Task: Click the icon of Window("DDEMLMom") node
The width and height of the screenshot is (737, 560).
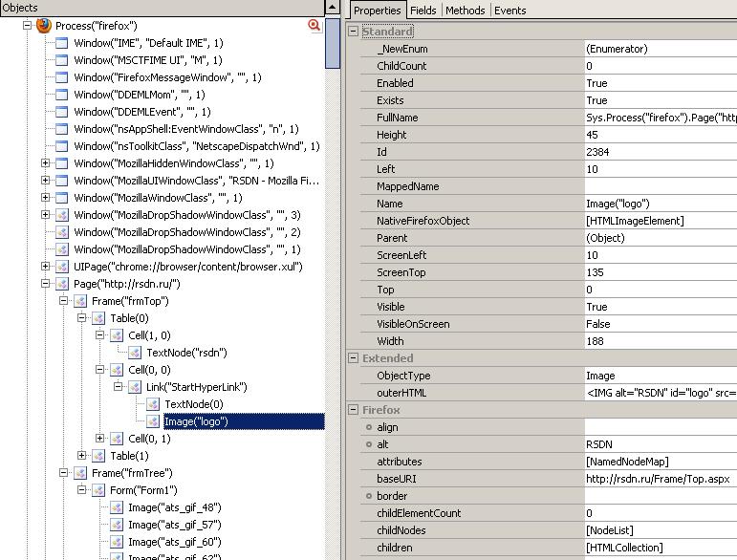Action: tap(62, 95)
